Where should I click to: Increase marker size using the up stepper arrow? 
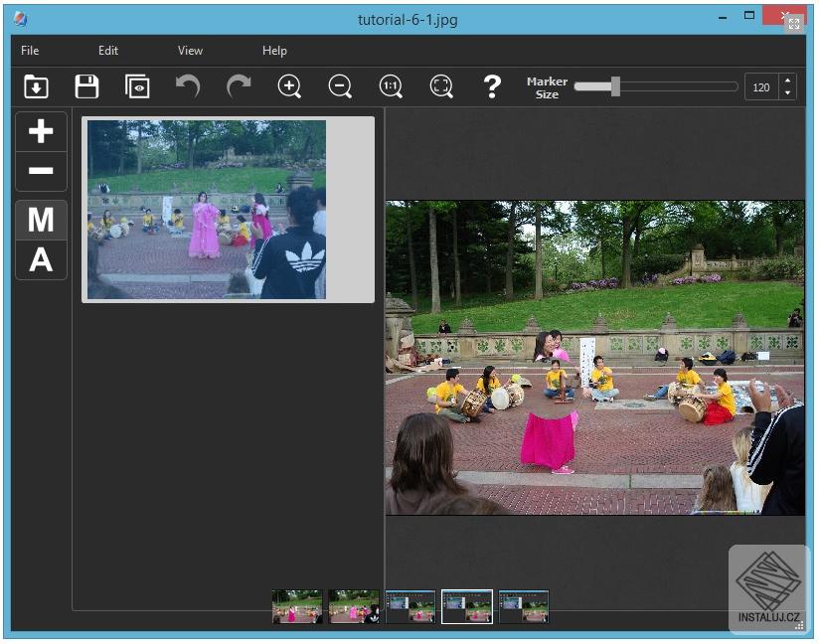785,80
